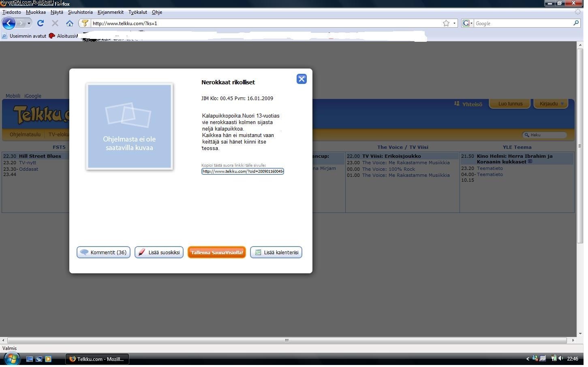This screenshot has height=367, width=588.
Task: Open TV Viisi: Erikoisjoukko program
Action: 391,156
